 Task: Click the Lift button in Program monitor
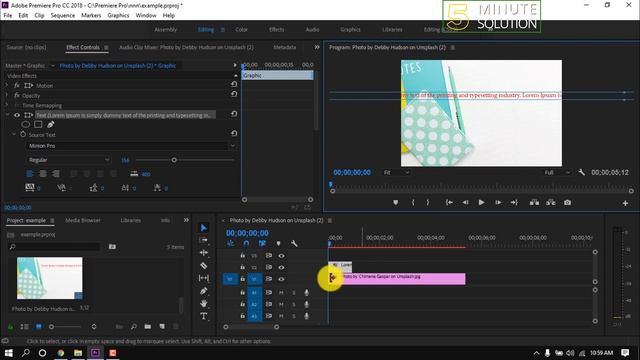pos(534,202)
